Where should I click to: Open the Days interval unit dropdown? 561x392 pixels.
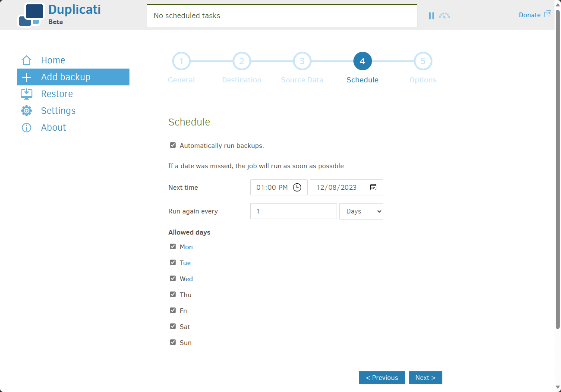click(361, 211)
